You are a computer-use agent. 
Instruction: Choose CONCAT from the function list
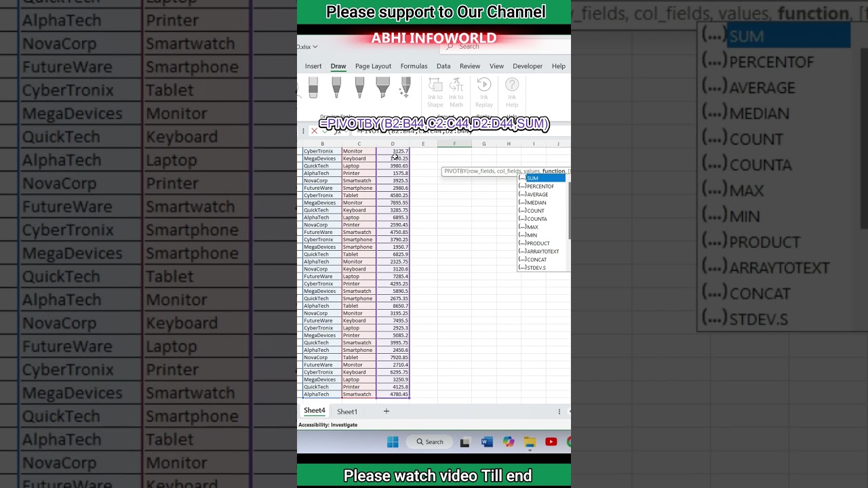pos(541,260)
